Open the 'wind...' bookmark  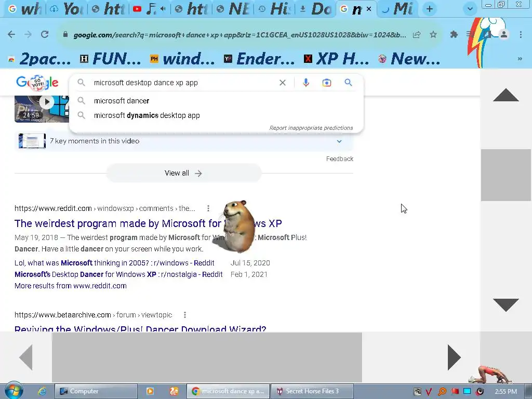point(182,59)
